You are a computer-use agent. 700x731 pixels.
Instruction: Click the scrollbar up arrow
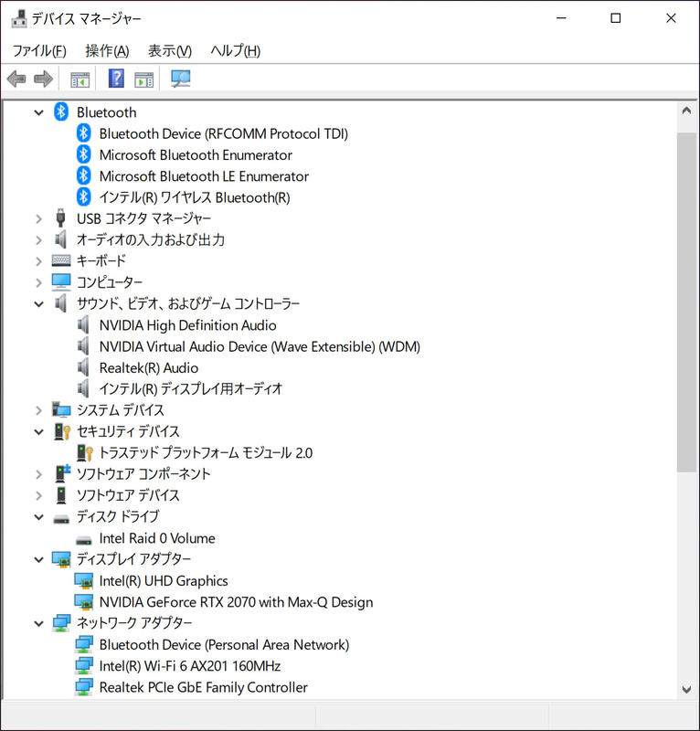(x=686, y=111)
